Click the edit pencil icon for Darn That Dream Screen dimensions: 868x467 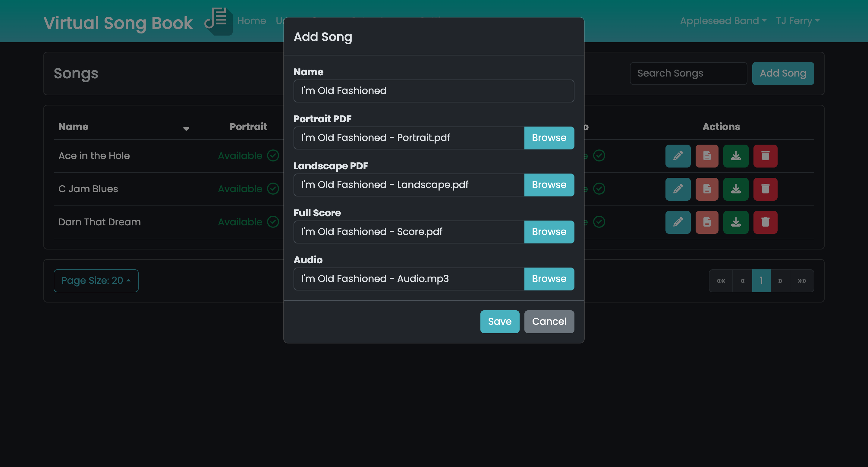(678, 222)
